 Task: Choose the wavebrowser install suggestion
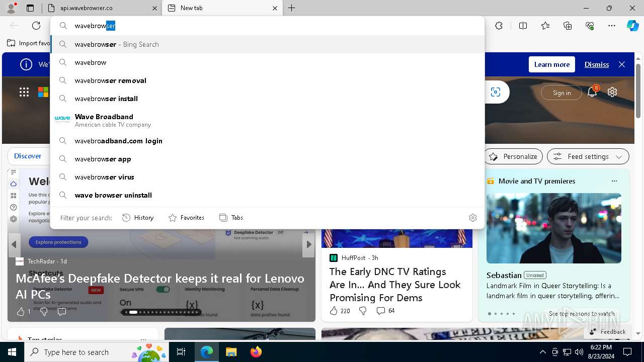(268, 99)
